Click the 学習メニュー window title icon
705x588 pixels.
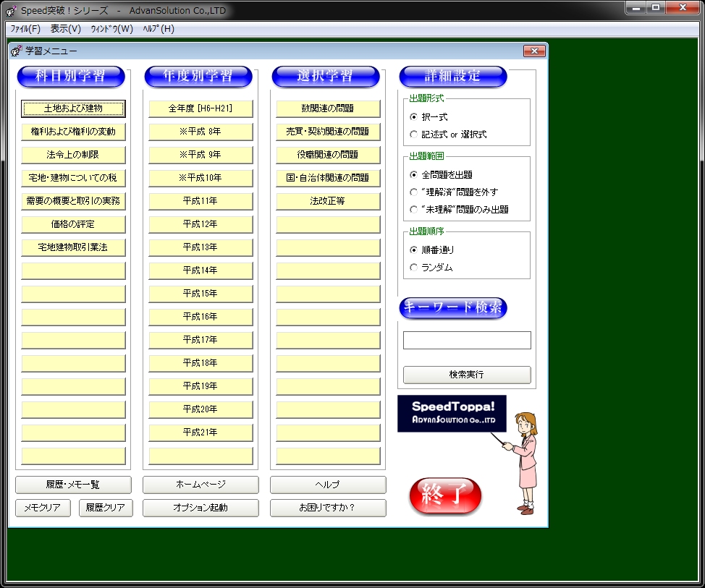[x=16, y=51]
